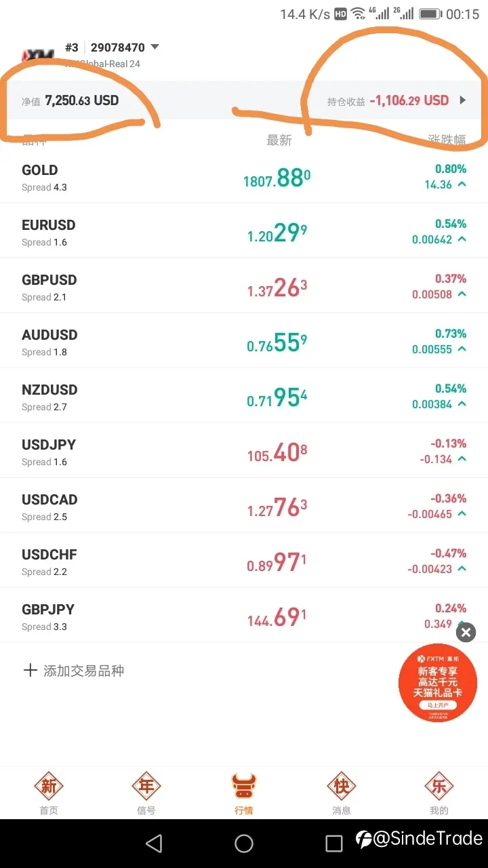Open the 信号 signals tab icon
Screen dimensions: 488x868
(146, 787)
